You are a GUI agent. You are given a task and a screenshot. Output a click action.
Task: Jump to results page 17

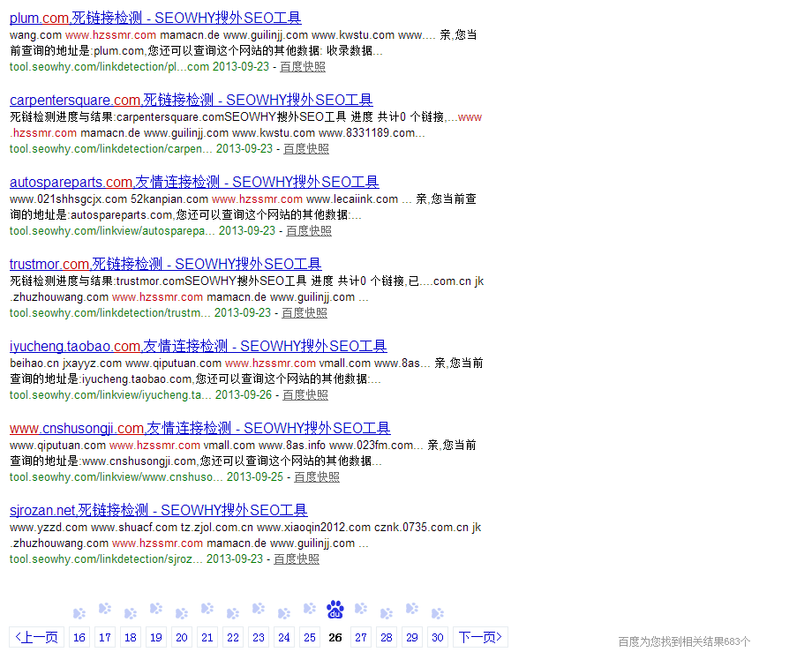click(x=105, y=637)
